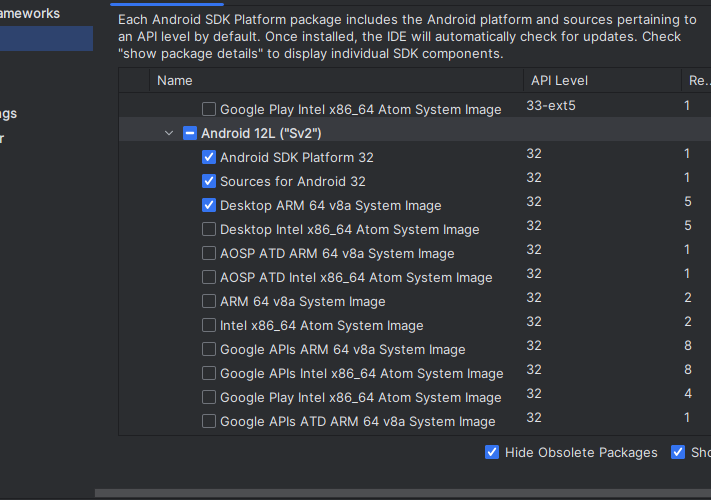
Task: Sort by the Revision column header
Action: click(x=697, y=81)
